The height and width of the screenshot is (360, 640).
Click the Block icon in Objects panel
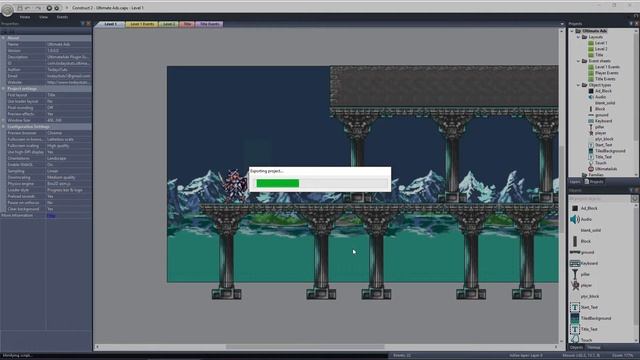point(575,242)
